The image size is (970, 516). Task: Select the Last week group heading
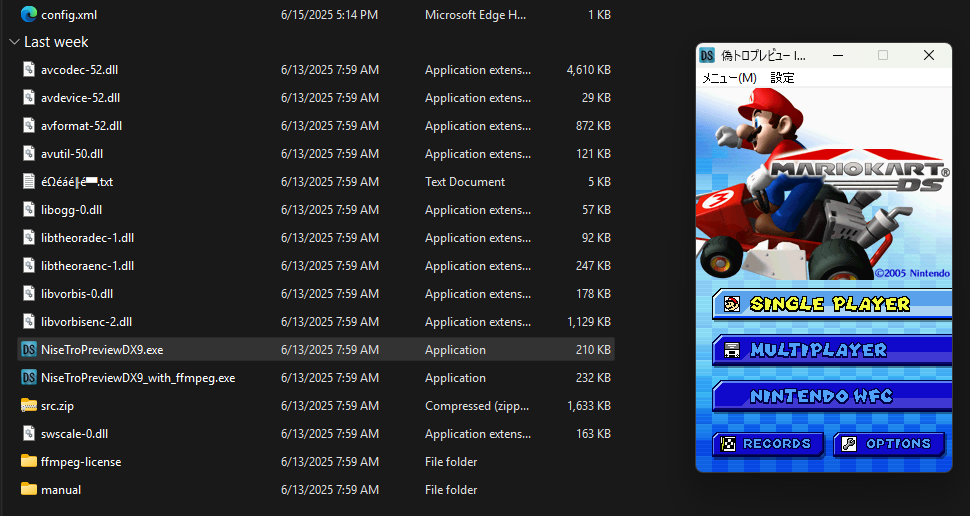click(x=56, y=42)
